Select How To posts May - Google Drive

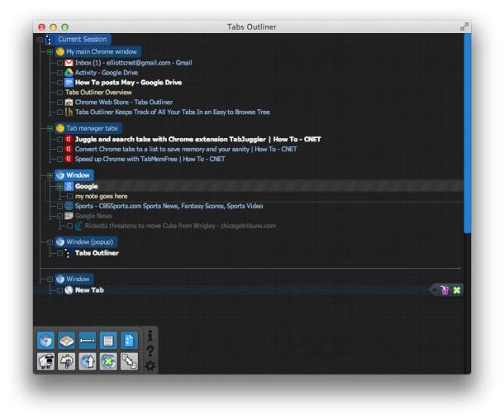128,83
